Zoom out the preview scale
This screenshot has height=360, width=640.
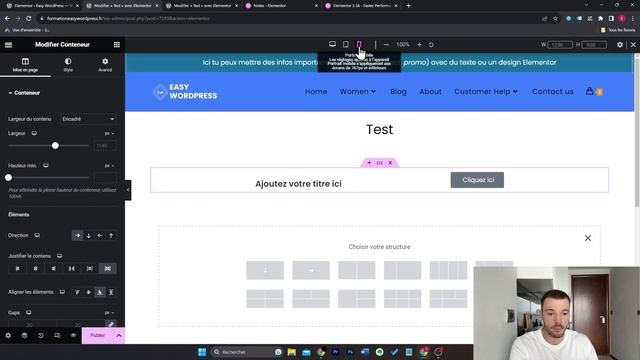[386, 44]
